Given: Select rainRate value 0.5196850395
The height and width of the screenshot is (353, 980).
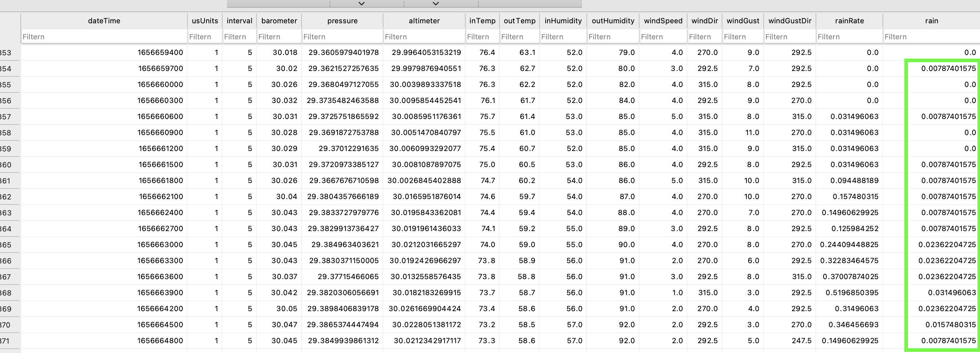Looking at the screenshot, I should (x=849, y=293).
